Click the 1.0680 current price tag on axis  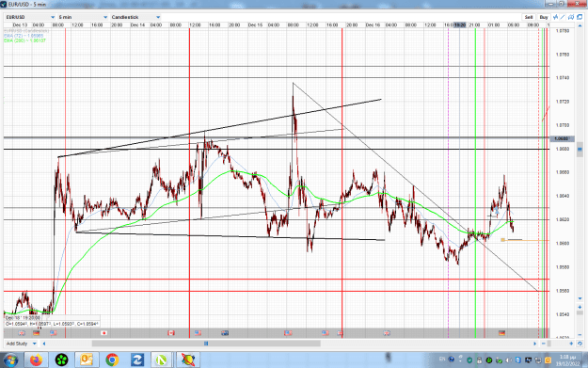point(562,138)
